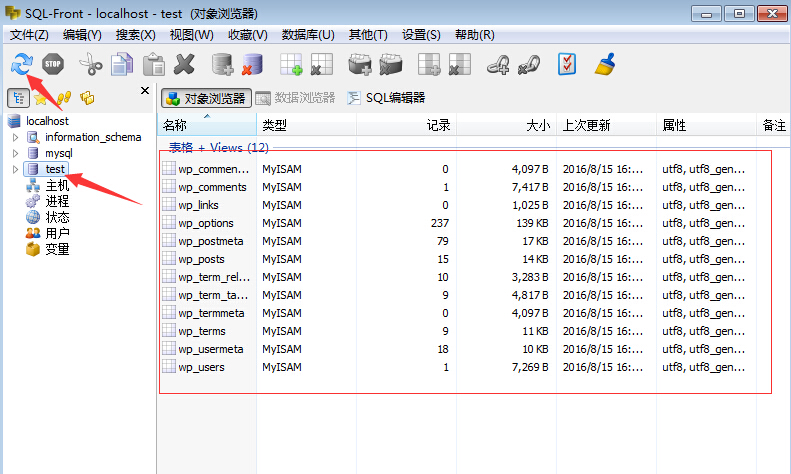Click the Cut scissors icon
Screen dimensions: 791x474
pyautogui.click(x=91, y=65)
